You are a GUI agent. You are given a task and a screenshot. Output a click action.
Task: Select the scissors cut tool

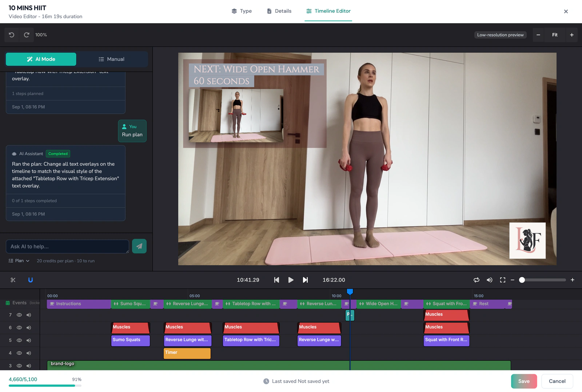click(13, 280)
